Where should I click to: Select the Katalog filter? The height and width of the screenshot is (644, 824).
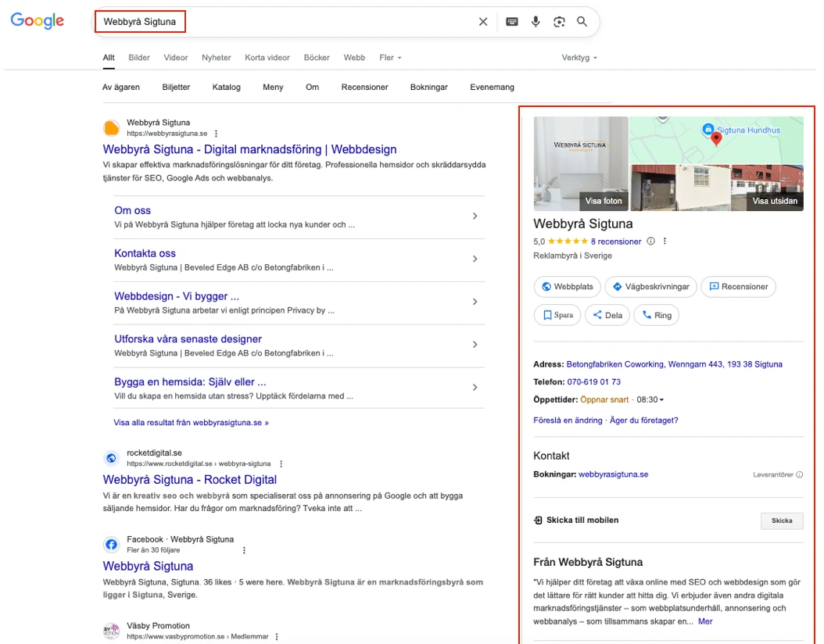click(227, 88)
